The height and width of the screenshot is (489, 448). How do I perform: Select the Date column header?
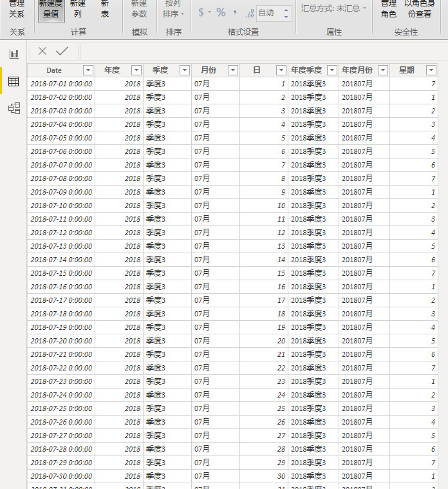54,70
